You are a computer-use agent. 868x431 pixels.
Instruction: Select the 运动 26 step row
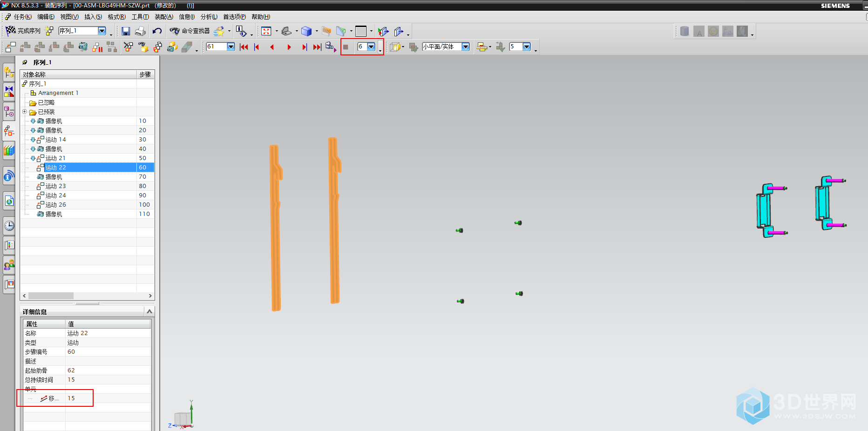(x=88, y=205)
